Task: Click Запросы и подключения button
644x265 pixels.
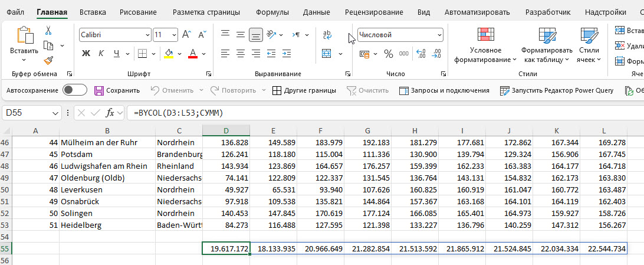Action: pos(445,90)
